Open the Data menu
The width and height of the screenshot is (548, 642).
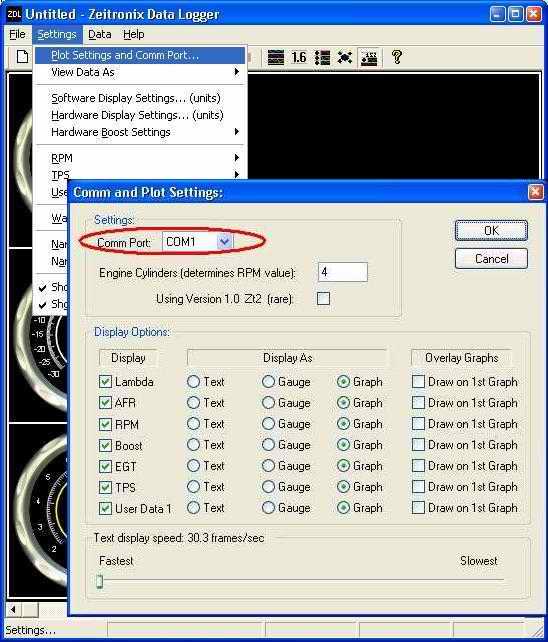click(x=100, y=34)
